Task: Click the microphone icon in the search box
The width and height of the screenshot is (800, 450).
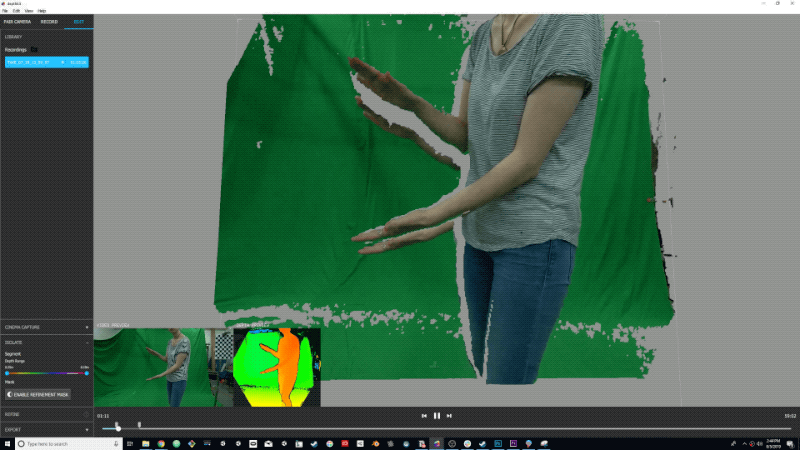Action: (x=117, y=443)
